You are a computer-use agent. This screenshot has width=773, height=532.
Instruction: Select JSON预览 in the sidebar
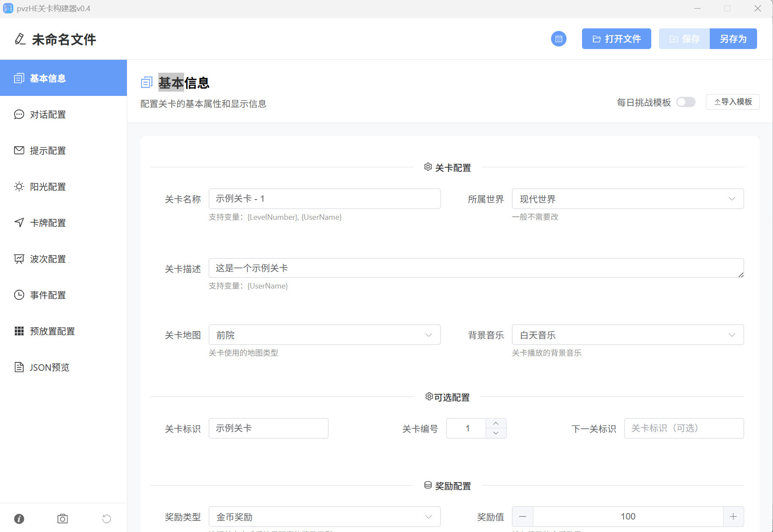coord(63,367)
